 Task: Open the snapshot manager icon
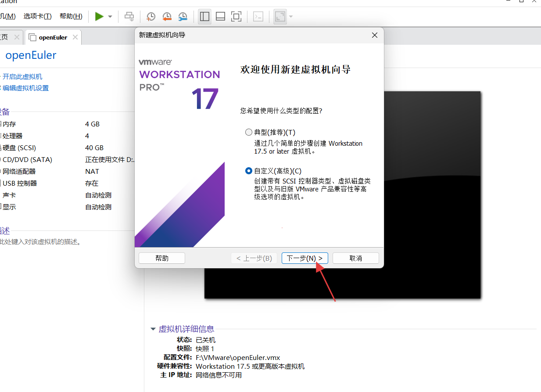(x=183, y=17)
